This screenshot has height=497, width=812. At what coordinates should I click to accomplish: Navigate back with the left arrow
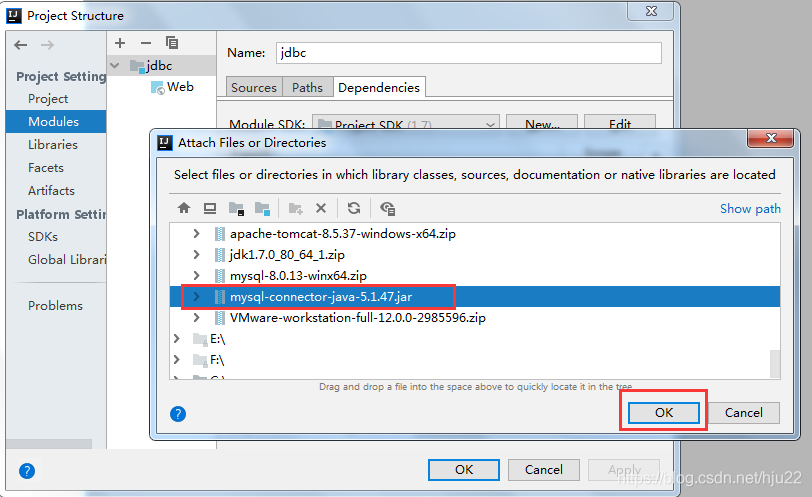click(21, 45)
